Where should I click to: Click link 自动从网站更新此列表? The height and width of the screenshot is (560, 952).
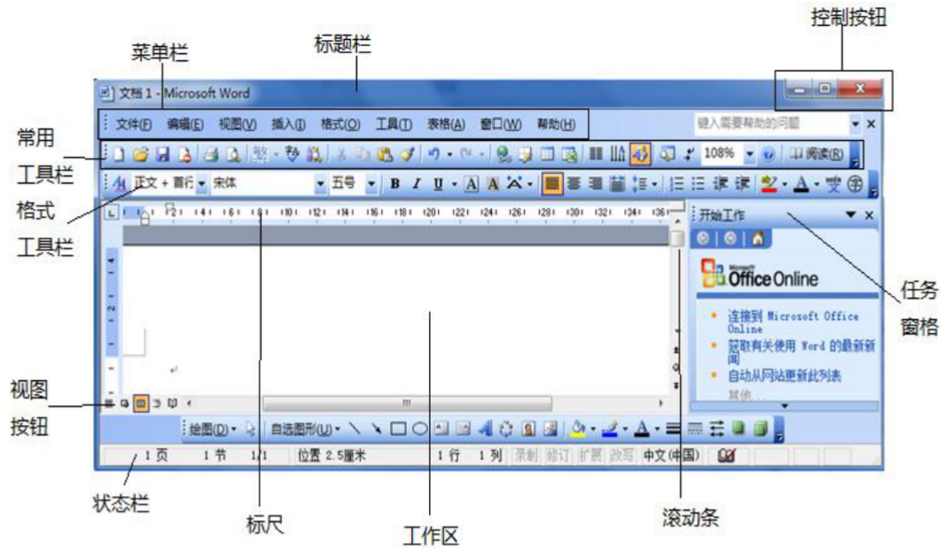[x=784, y=377]
